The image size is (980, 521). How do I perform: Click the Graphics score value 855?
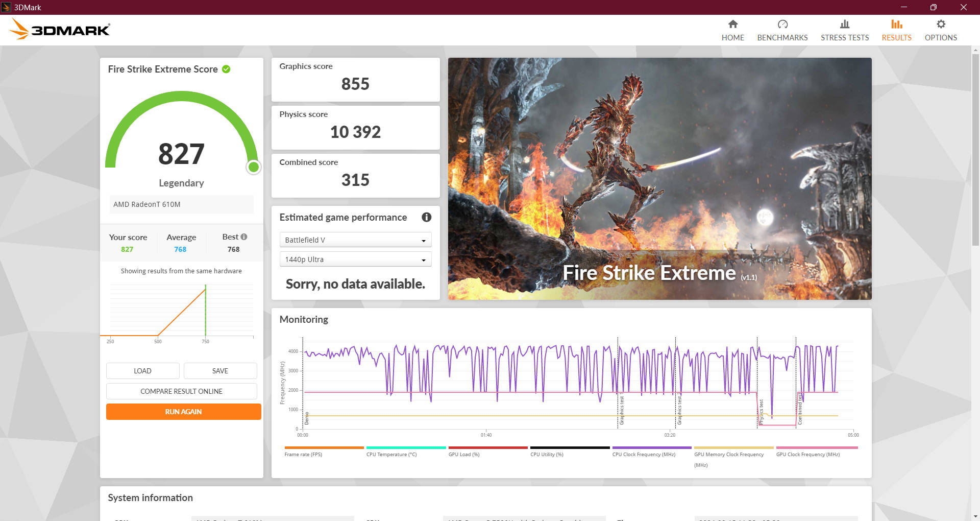coord(355,84)
